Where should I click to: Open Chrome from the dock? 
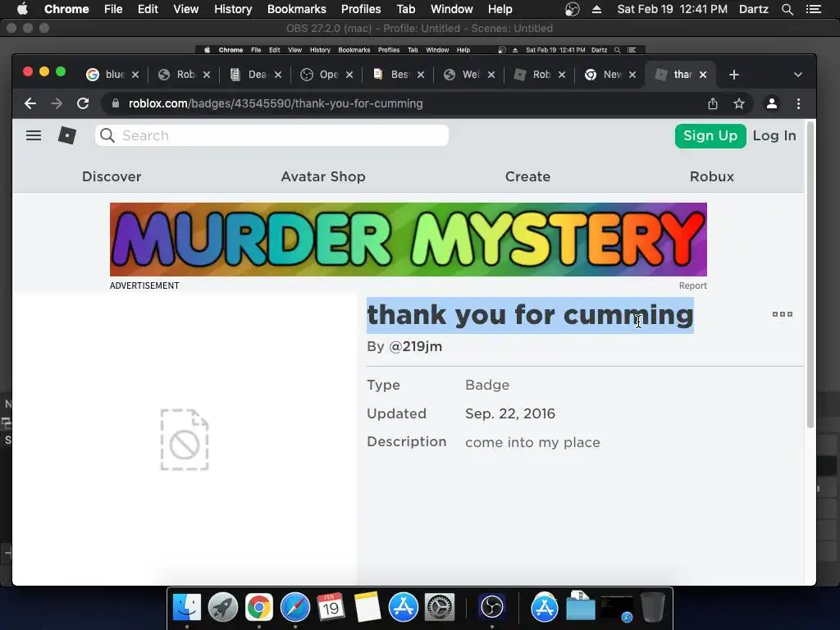tap(258, 608)
